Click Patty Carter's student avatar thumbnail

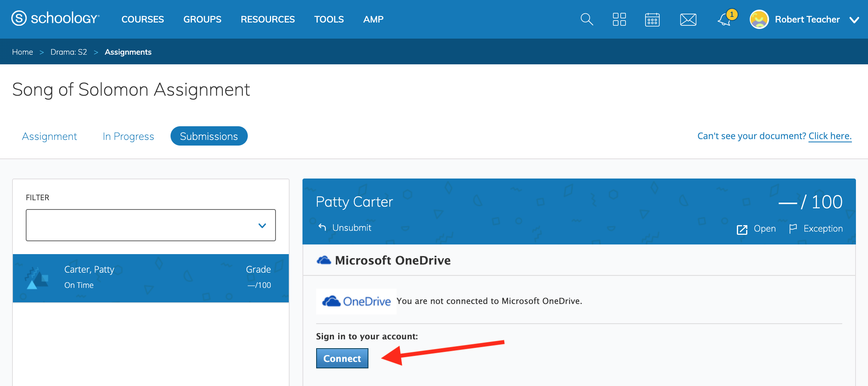[x=37, y=278]
